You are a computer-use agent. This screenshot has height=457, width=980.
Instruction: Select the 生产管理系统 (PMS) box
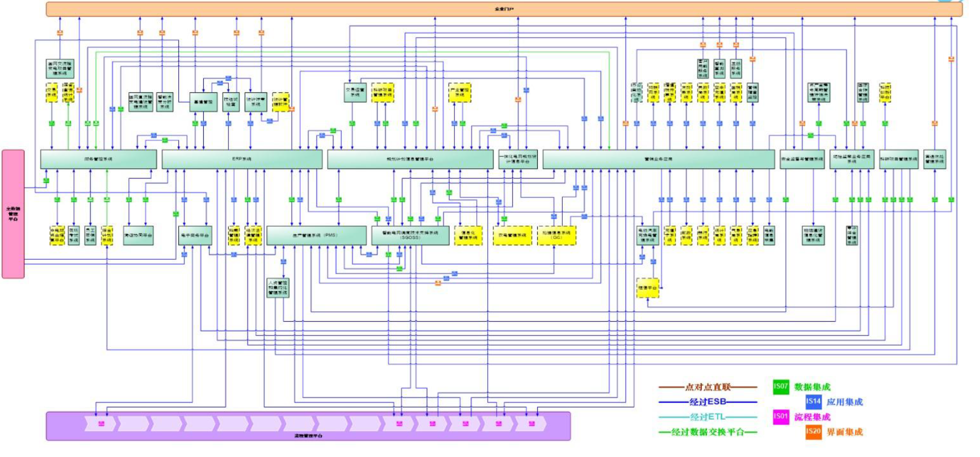click(316, 235)
